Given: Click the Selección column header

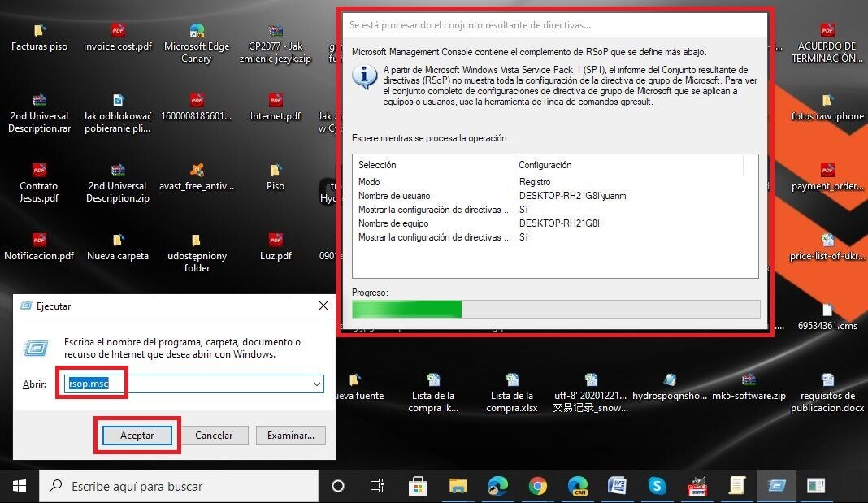Looking at the screenshot, I should coord(433,165).
